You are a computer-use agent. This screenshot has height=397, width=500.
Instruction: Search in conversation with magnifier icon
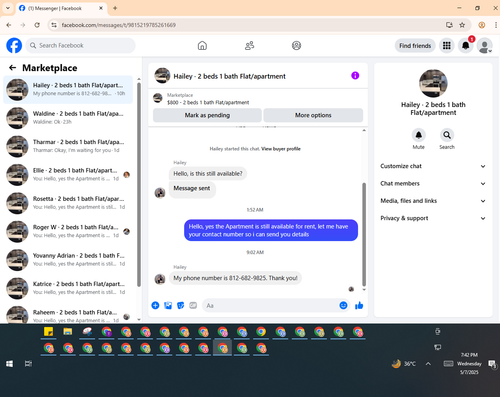pyautogui.click(x=447, y=135)
